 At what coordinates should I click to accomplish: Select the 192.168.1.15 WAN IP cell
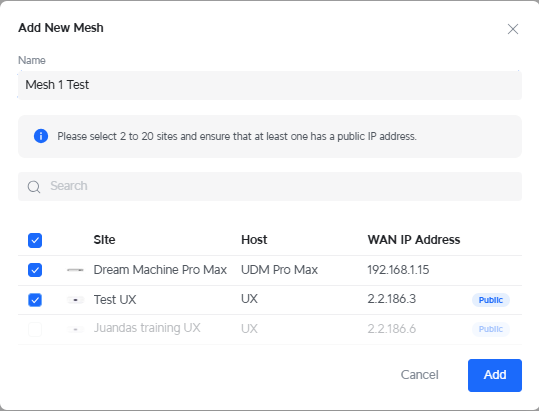398,270
